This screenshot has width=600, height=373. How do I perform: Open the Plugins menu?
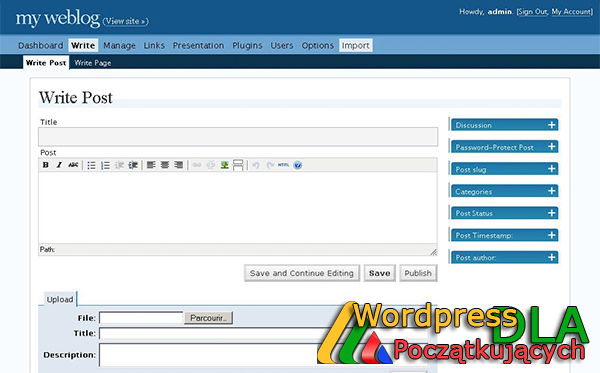(247, 46)
